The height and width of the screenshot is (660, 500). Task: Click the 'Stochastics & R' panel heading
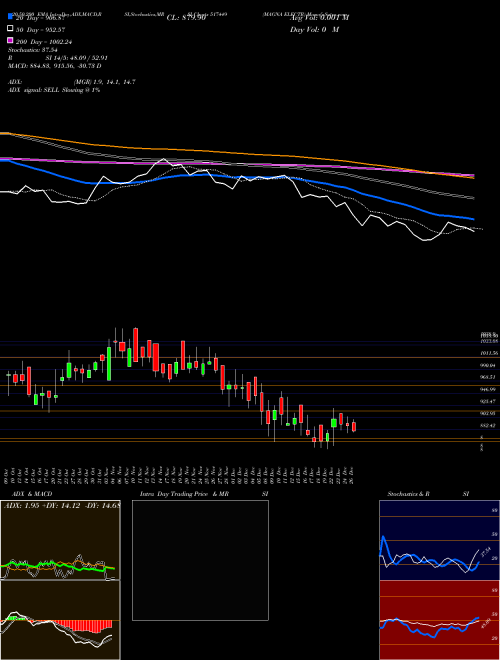409,494
